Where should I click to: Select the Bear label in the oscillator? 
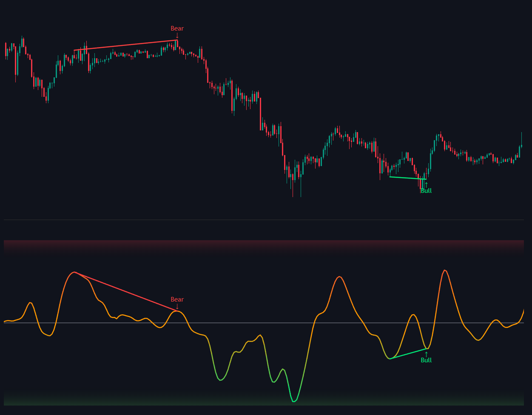point(177,299)
